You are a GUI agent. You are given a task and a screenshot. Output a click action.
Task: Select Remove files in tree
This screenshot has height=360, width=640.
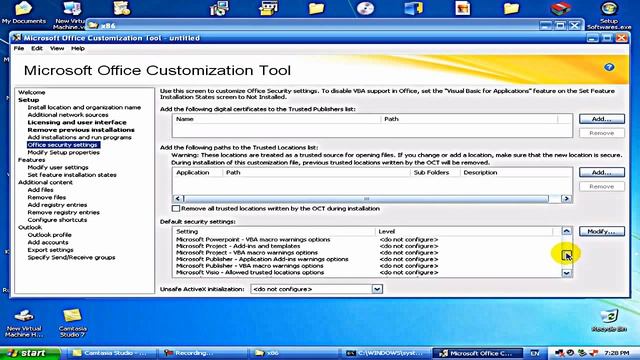click(x=47, y=197)
